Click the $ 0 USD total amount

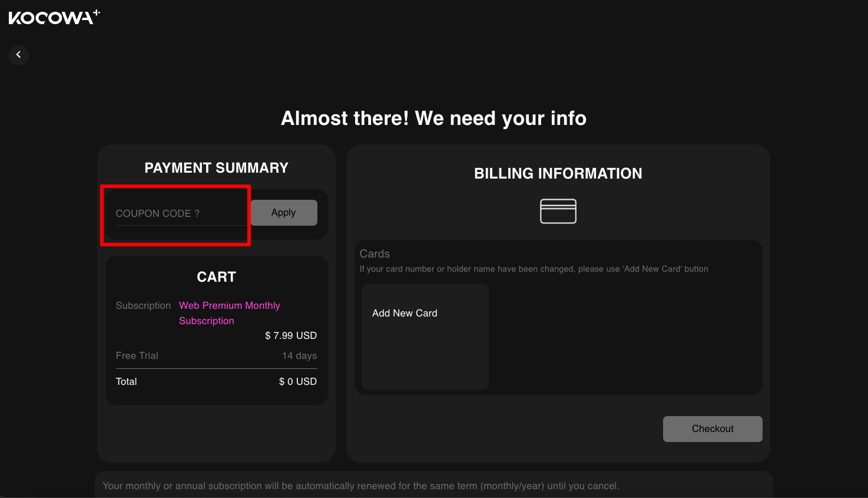pyautogui.click(x=297, y=382)
